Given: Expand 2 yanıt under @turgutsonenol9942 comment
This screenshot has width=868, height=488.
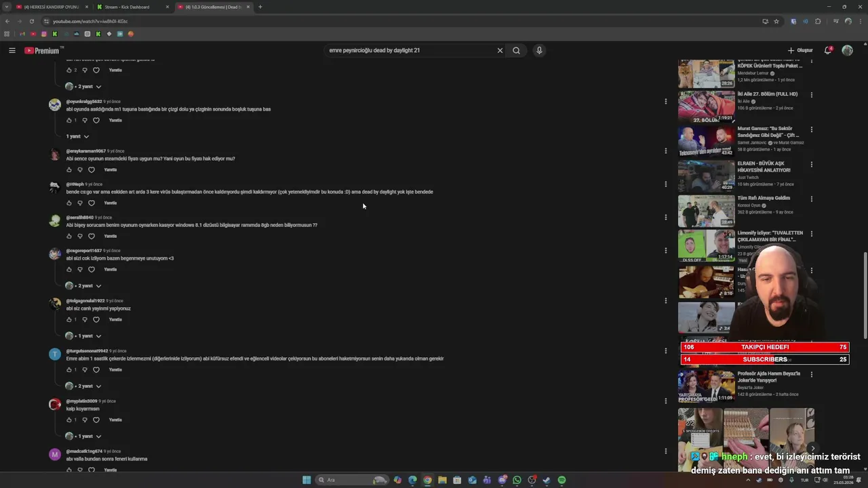Looking at the screenshot, I should click(83, 386).
